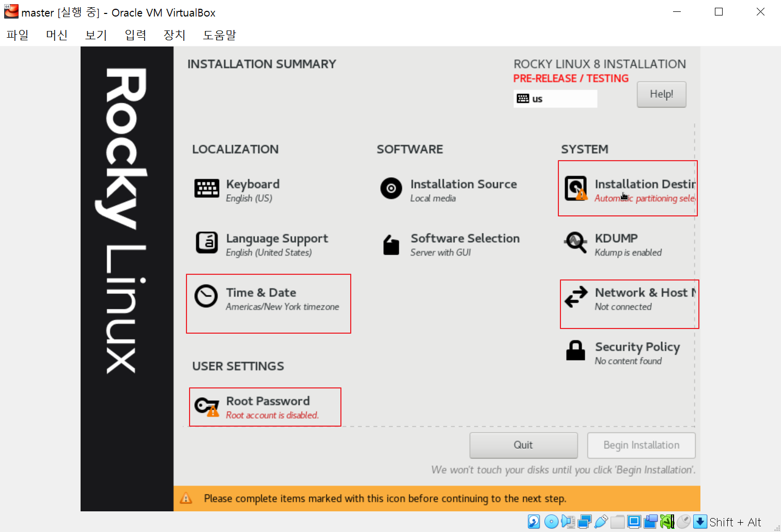Image resolution: width=781 pixels, height=532 pixels.
Task: Click the window resize grip in status bar
Action: pos(777,527)
